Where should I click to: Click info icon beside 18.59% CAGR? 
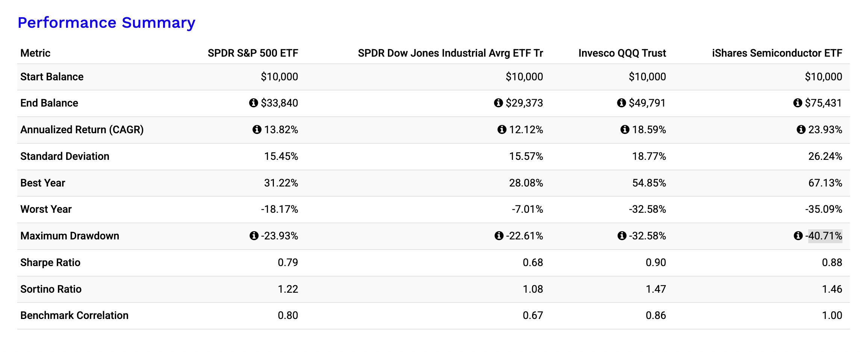(x=625, y=129)
